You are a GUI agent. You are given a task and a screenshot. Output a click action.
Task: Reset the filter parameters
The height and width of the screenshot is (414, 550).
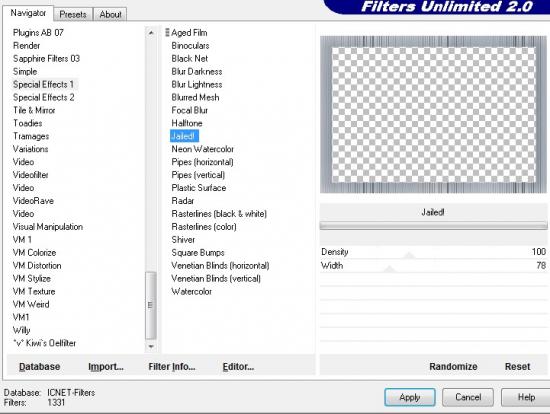click(x=517, y=367)
